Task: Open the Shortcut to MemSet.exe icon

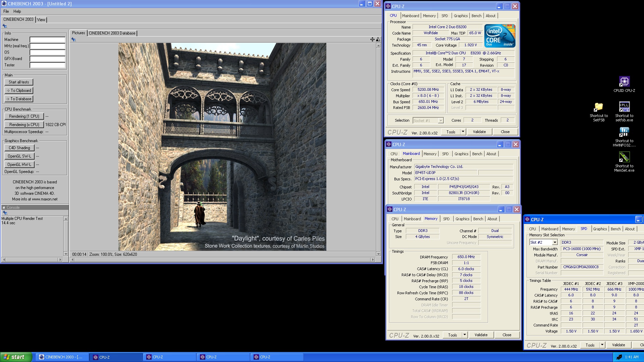Action: (624, 162)
